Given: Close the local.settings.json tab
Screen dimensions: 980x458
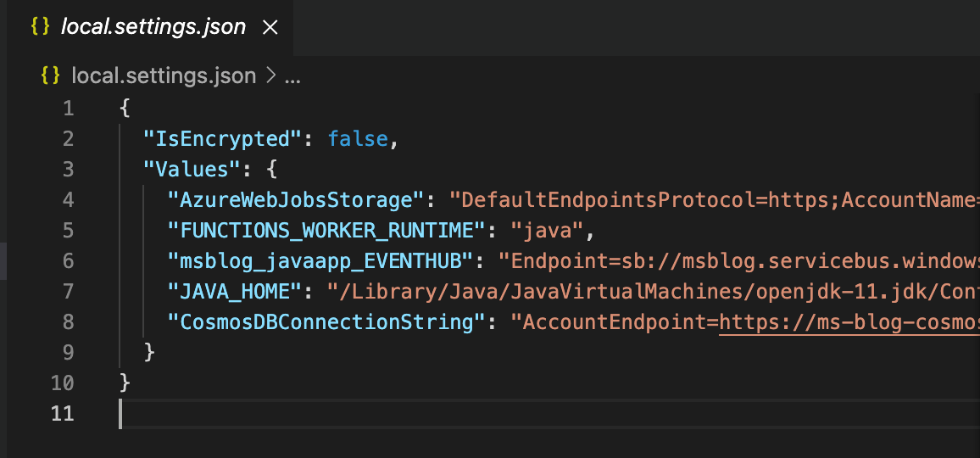Looking at the screenshot, I should [x=270, y=27].
